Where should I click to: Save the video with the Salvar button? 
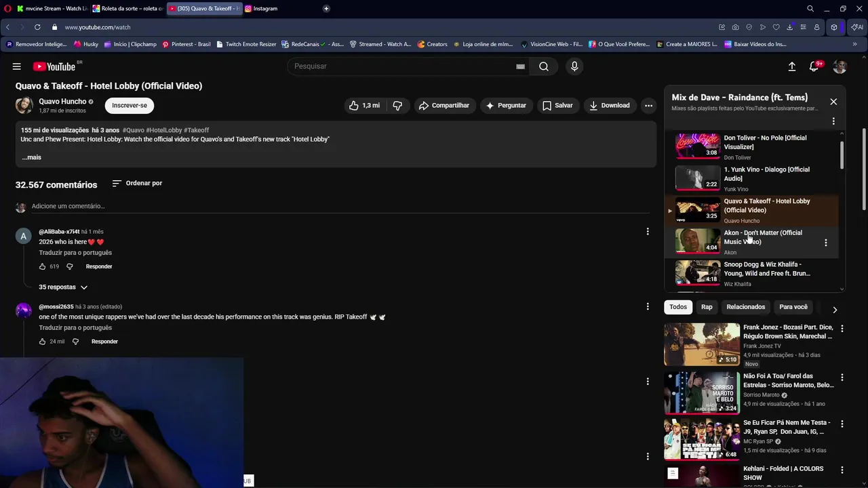pyautogui.click(x=557, y=106)
